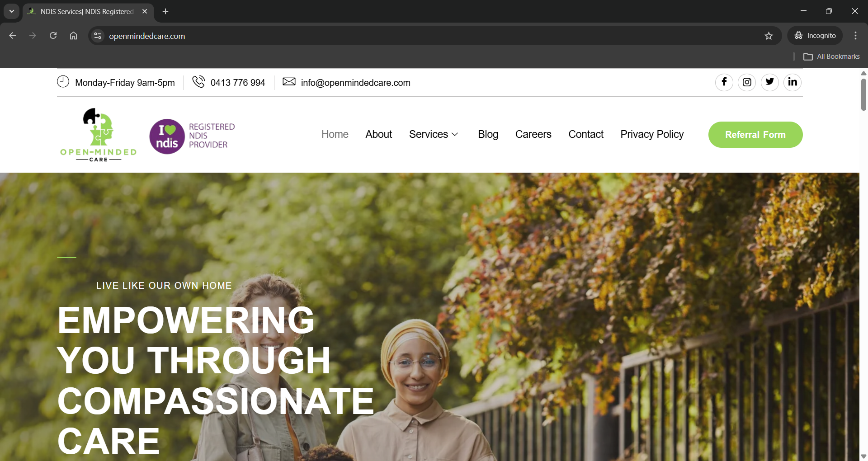This screenshot has width=868, height=461.
Task: Go to the About page
Action: [378, 134]
